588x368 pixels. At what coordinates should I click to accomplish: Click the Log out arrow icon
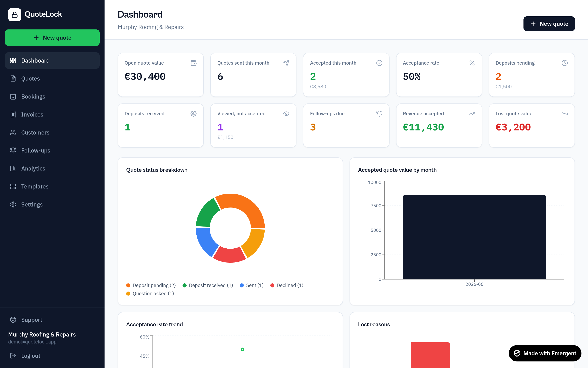[13, 356]
